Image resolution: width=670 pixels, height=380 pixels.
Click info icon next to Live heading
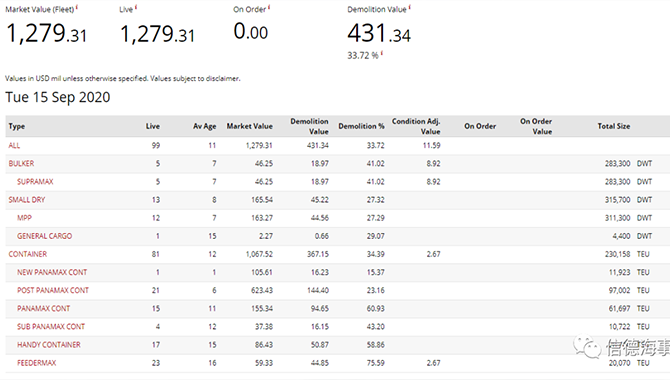(x=136, y=7)
